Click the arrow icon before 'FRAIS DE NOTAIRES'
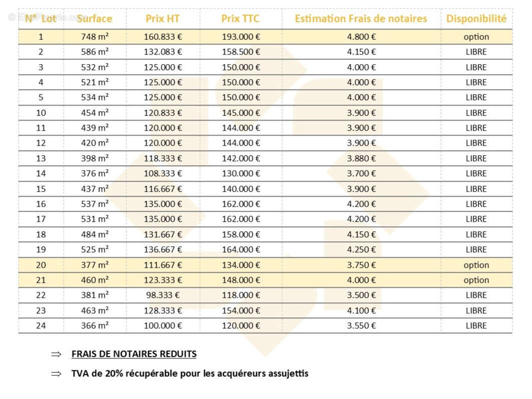The image size is (532, 399). [56, 354]
